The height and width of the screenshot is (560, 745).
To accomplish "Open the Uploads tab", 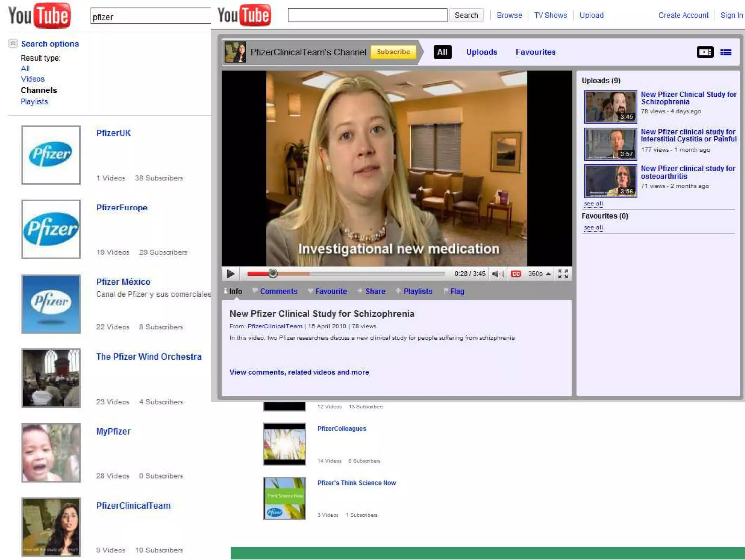I will point(481,52).
